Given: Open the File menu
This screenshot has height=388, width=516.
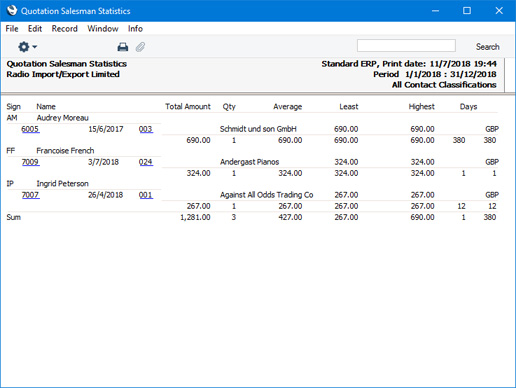Looking at the screenshot, I should (12, 29).
